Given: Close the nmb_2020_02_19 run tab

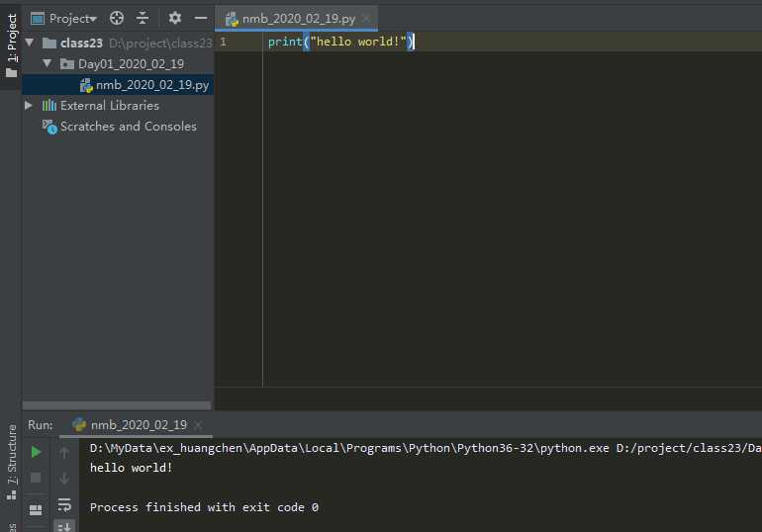Looking at the screenshot, I should 198,425.
